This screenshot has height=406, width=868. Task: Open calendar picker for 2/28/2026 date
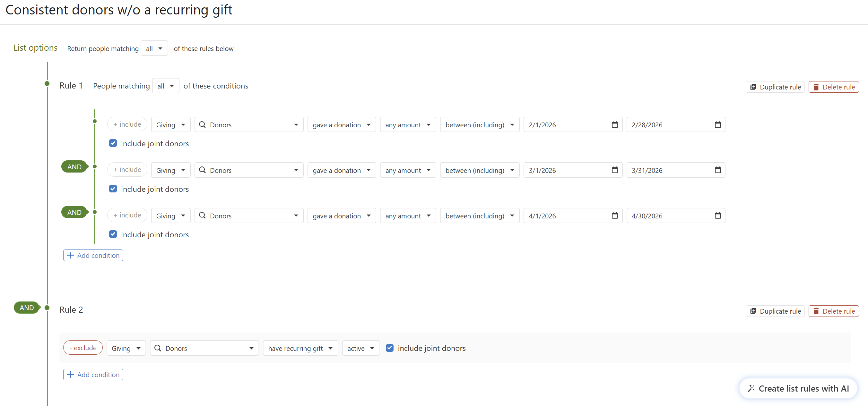coord(718,125)
